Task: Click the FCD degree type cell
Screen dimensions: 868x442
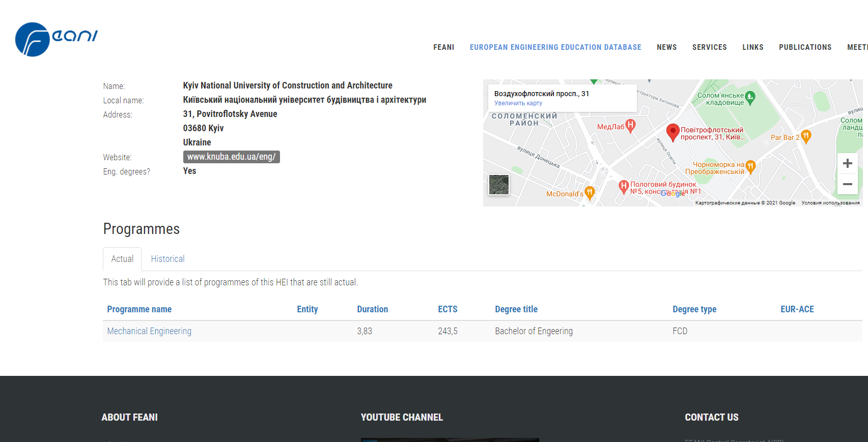Action: (680, 331)
